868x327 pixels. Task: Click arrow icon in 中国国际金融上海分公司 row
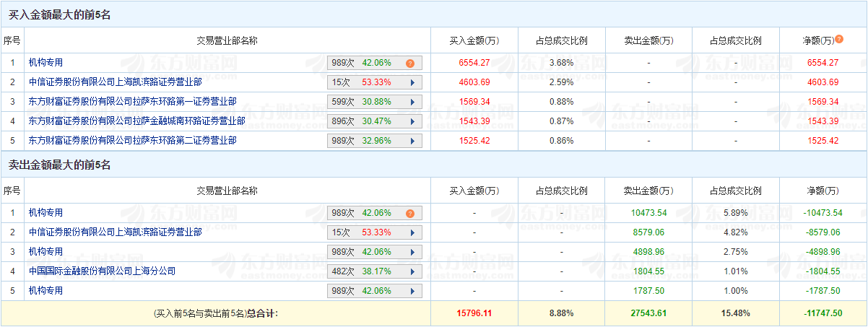[x=412, y=272]
